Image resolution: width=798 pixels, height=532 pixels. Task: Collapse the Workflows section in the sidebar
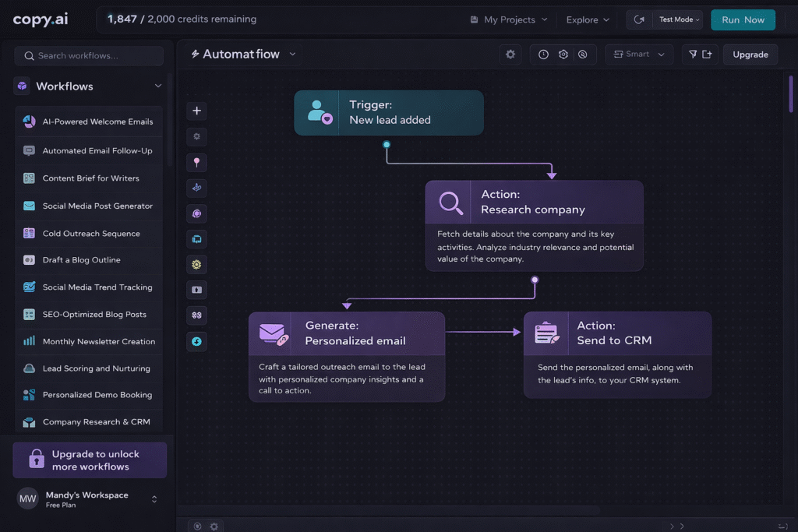pyautogui.click(x=158, y=86)
